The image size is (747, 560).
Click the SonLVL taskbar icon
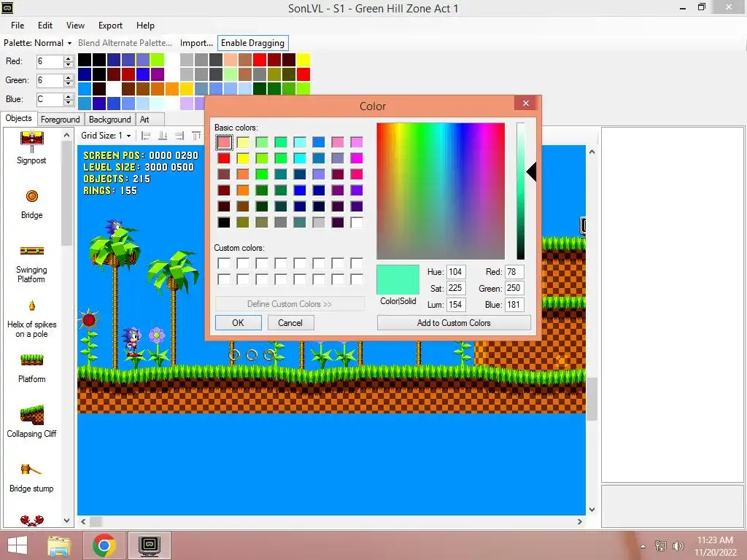(150, 545)
